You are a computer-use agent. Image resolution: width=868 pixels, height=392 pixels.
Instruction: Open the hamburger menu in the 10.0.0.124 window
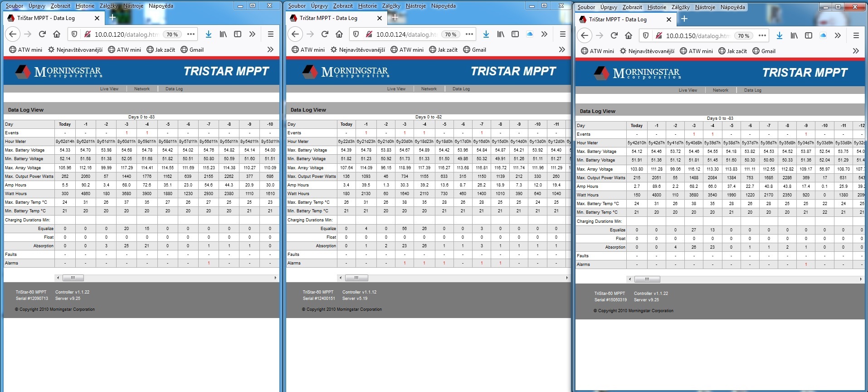coord(563,34)
